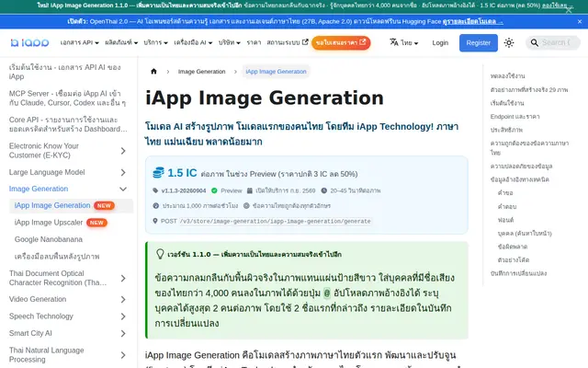588x368 pixels.
Task: Jump to บันทึกการเปลี่ยนแปลง section
Action: 518,273
